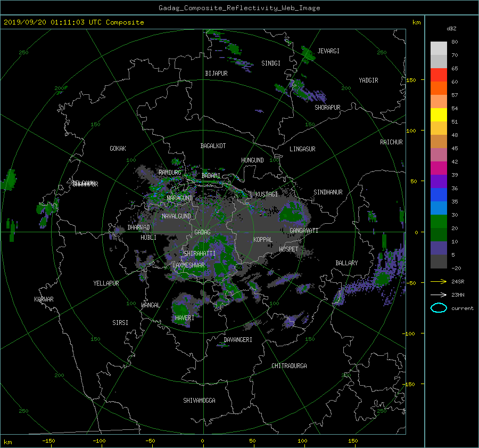Click the KARWAR city label

(x=44, y=299)
